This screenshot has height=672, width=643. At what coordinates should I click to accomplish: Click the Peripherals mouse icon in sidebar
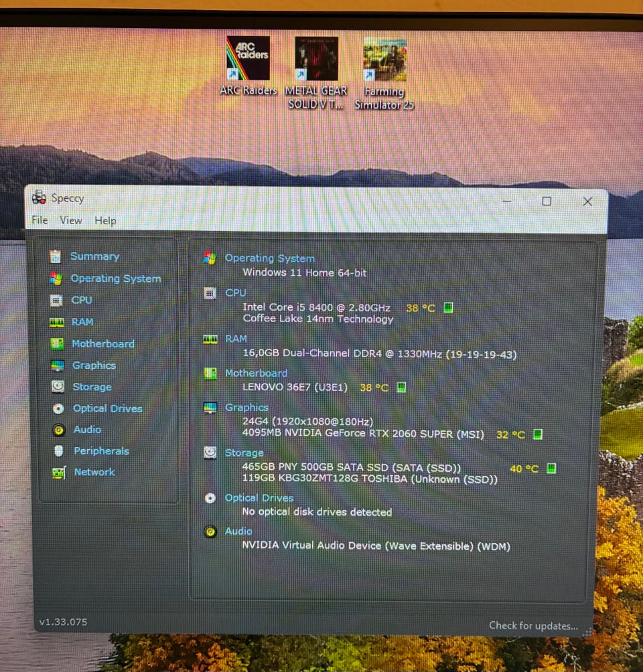[x=59, y=451]
